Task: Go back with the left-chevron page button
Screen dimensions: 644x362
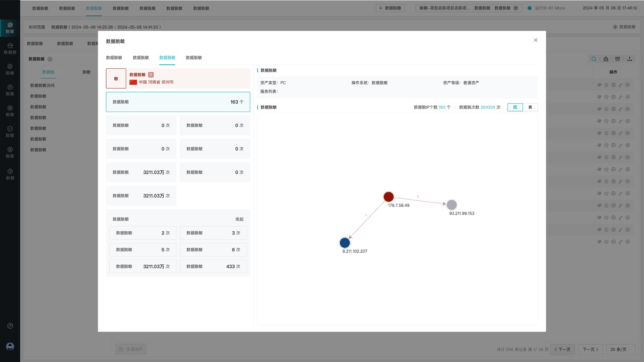Action: coord(562,350)
